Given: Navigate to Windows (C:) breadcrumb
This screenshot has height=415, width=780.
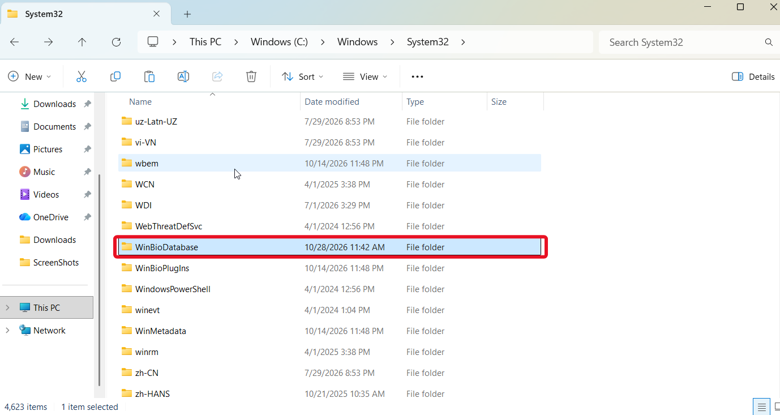Looking at the screenshot, I should tap(279, 42).
